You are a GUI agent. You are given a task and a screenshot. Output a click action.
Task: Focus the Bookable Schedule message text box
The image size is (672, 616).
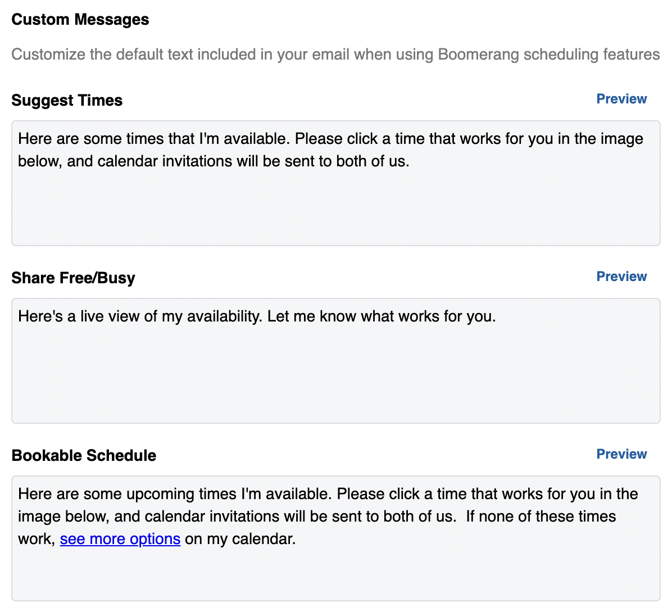point(335,573)
